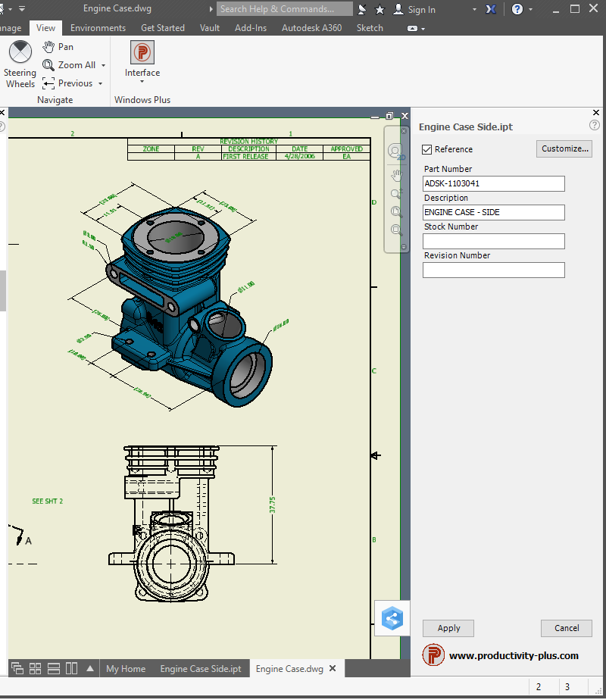
Task: Open the Sign In dropdown menu
Action: click(474, 10)
